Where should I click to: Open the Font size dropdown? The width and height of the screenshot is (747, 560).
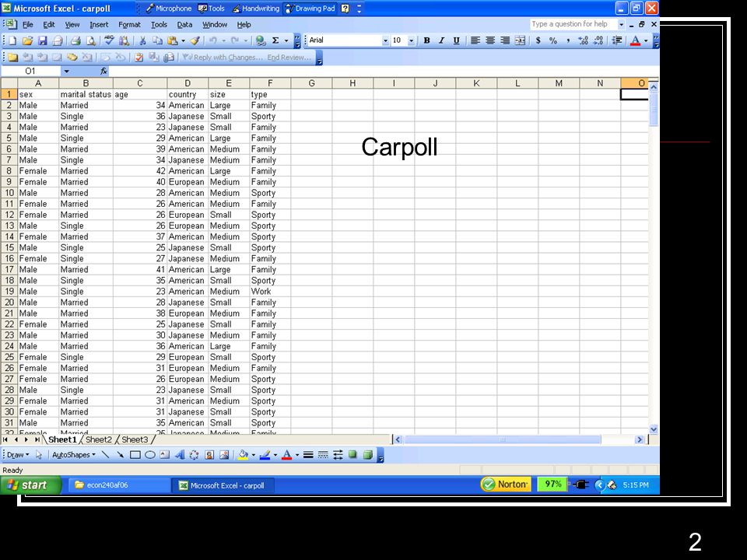(411, 41)
